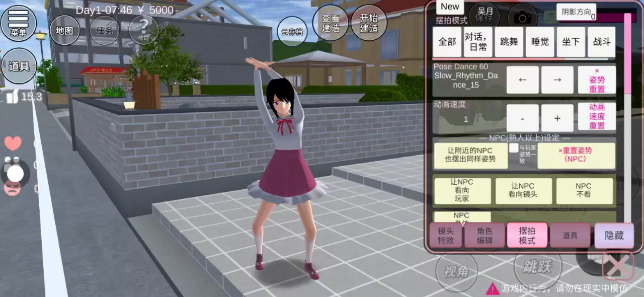
Task: Open the 帮助 question mark help
Action: tap(143, 30)
